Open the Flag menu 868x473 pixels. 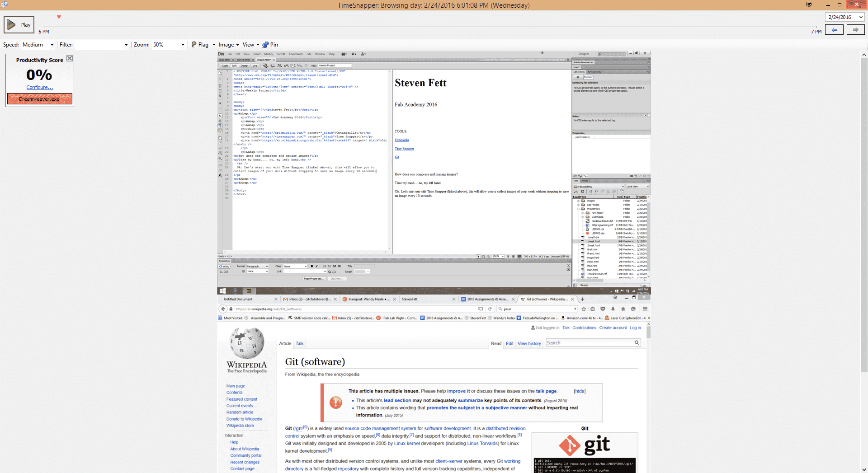click(x=203, y=45)
